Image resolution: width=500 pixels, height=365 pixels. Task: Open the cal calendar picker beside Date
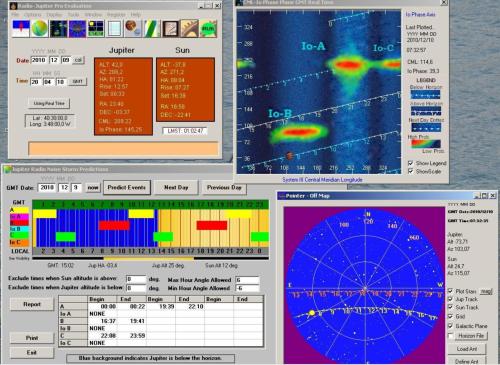tap(78, 60)
